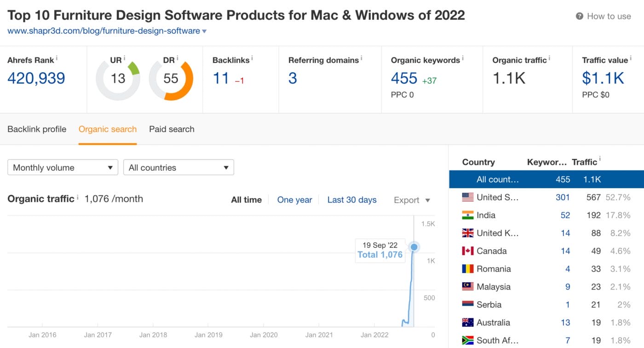
Task: Switch to "Last 30 days" view
Action: tap(352, 200)
